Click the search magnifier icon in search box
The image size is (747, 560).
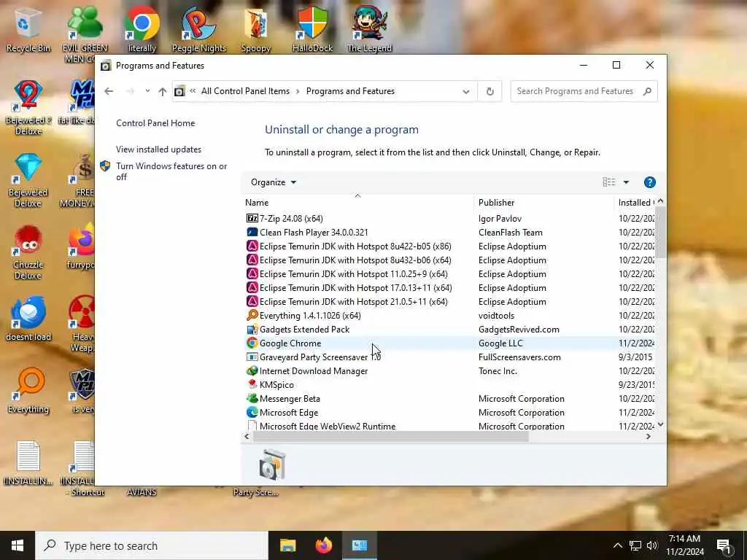tap(647, 91)
